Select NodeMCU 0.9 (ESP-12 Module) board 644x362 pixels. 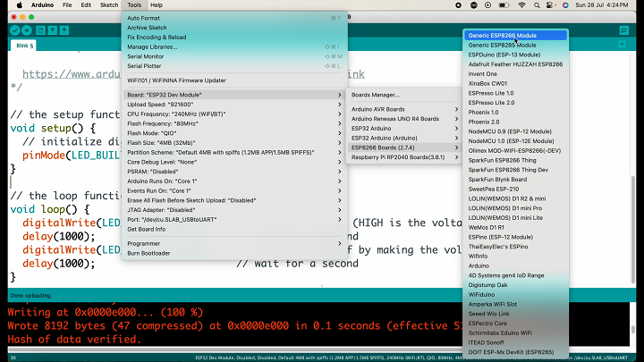click(516, 131)
